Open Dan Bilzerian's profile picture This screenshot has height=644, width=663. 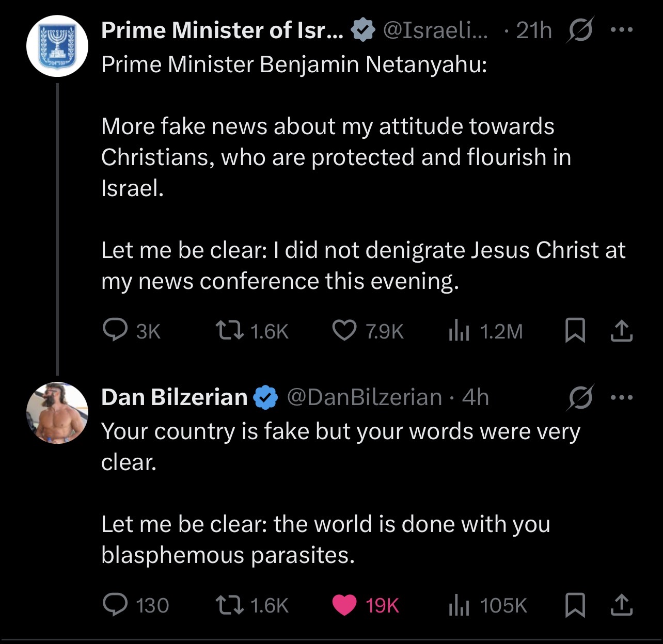point(57,413)
